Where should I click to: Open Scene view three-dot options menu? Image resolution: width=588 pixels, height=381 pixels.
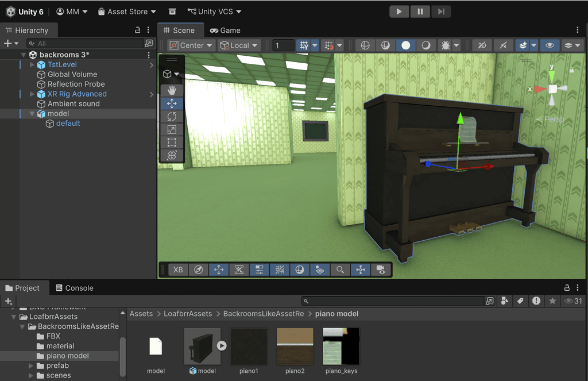pyautogui.click(x=578, y=30)
